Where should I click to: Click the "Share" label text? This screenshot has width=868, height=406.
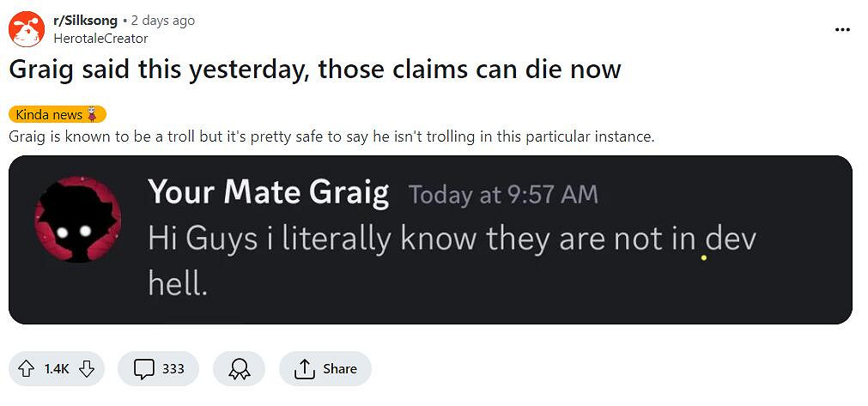(340, 368)
